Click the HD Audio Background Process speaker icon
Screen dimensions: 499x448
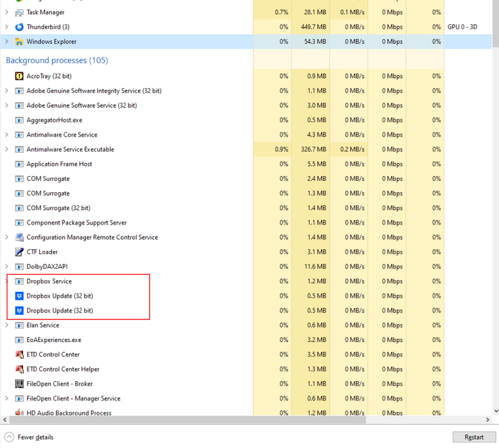pyautogui.click(x=19, y=412)
